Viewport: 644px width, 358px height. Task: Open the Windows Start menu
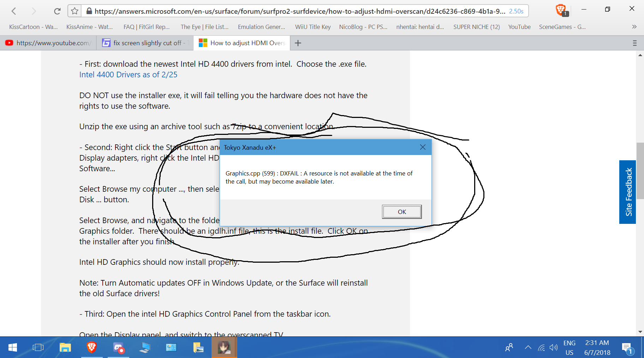coord(13,348)
